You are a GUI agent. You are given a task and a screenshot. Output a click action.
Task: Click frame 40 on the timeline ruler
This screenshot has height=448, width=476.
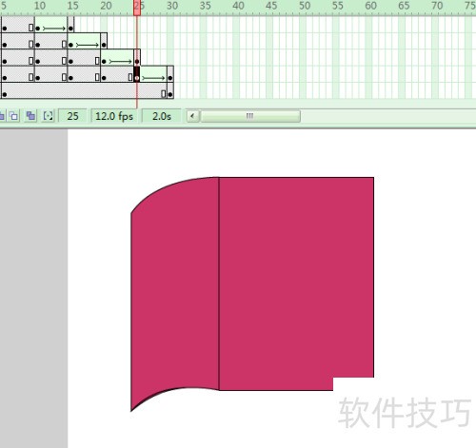(x=238, y=6)
